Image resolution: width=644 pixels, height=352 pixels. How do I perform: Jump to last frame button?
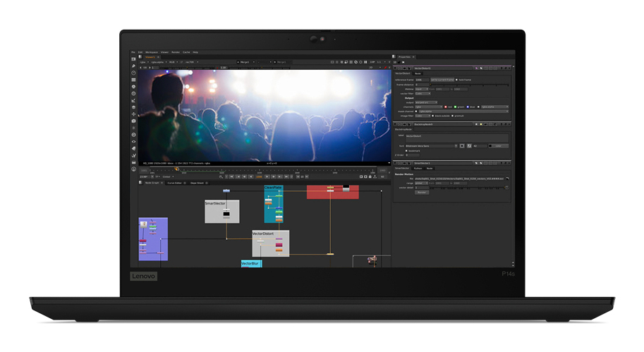[x=286, y=176]
